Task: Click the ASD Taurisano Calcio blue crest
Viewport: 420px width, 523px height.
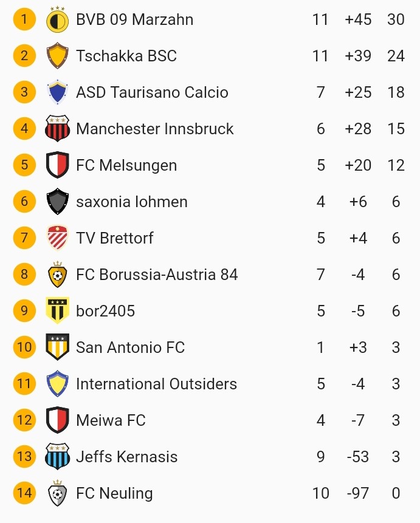Action: (58, 92)
